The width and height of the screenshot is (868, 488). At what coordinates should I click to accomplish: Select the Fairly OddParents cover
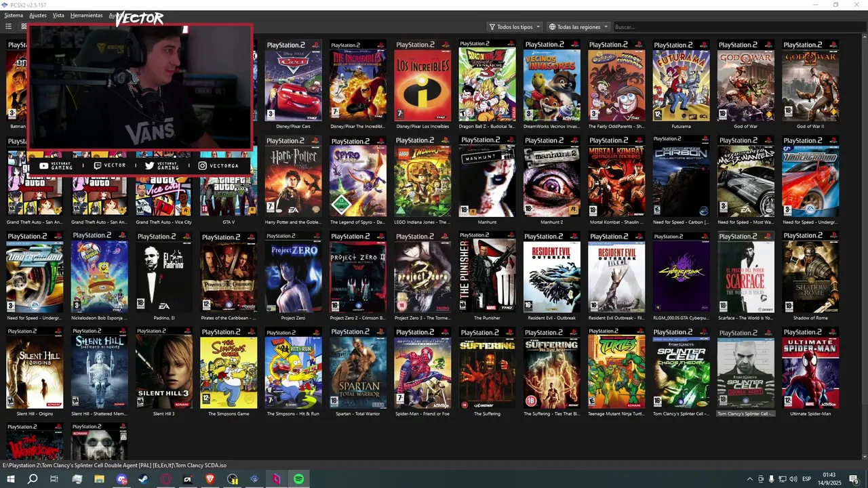coord(616,81)
